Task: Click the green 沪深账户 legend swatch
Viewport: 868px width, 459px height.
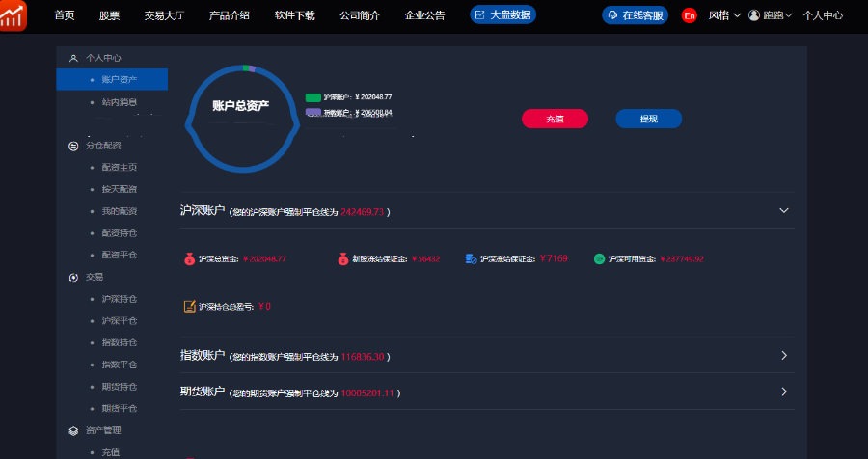Action: [312, 97]
